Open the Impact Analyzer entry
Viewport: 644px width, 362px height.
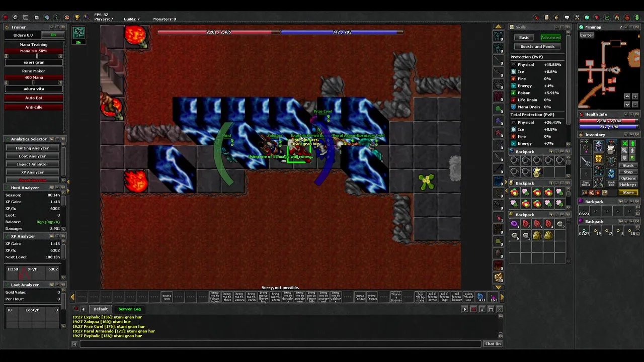(x=32, y=164)
